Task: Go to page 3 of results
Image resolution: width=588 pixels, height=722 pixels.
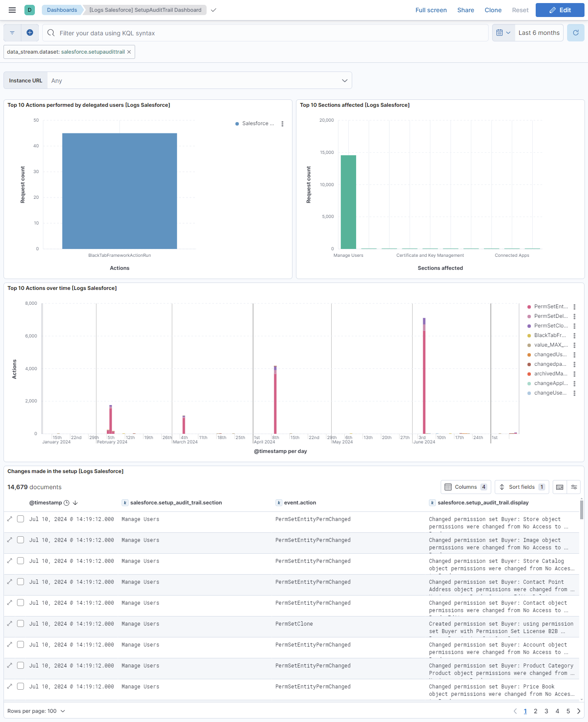Action: 546,711
